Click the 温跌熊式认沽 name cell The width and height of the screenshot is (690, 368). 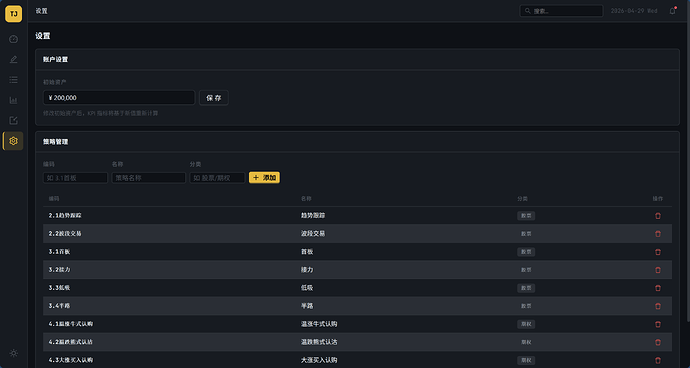[319, 342]
